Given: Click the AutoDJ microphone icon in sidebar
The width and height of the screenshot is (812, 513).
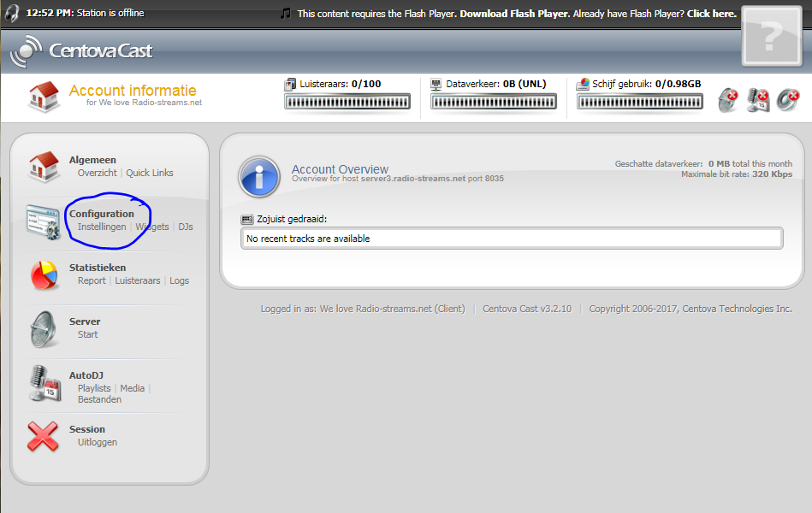Looking at the screenshot, I should (x=45, y=383).
